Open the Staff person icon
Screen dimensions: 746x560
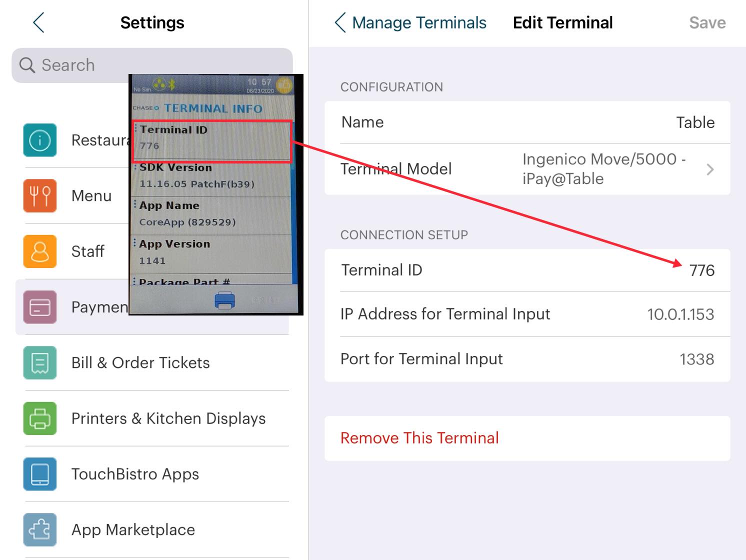pos(39,251)
